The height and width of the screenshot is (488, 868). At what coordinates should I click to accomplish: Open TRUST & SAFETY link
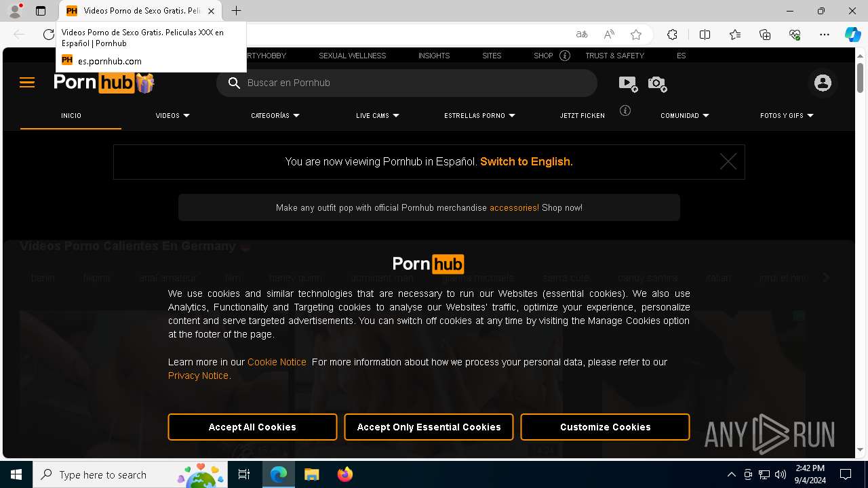614,56
